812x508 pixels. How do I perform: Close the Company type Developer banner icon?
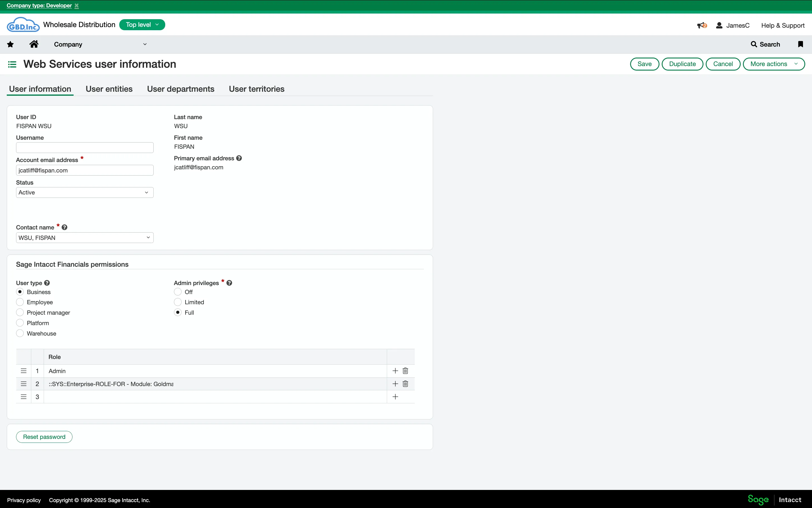tap(76, 6)
